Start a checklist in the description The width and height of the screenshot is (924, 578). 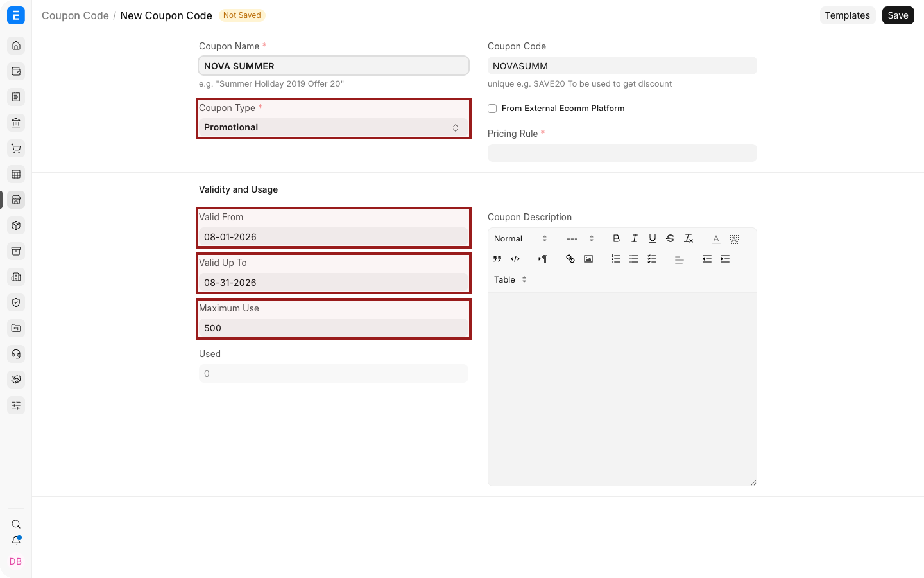click(652, 259)
